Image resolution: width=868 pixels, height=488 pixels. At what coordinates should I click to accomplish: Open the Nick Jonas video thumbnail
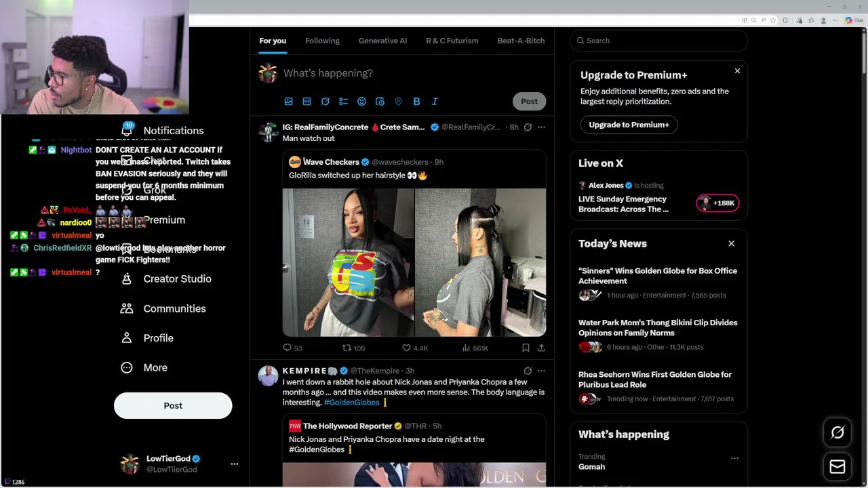coord(414,474)
